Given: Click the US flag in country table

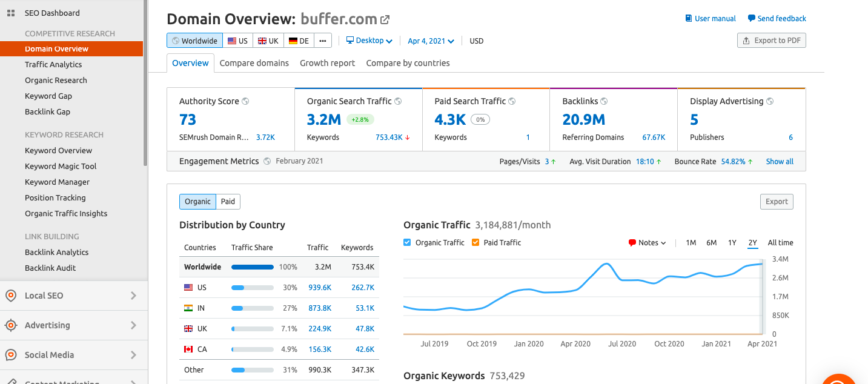Looking at the screenshot, I should click(x=188, y=288).
